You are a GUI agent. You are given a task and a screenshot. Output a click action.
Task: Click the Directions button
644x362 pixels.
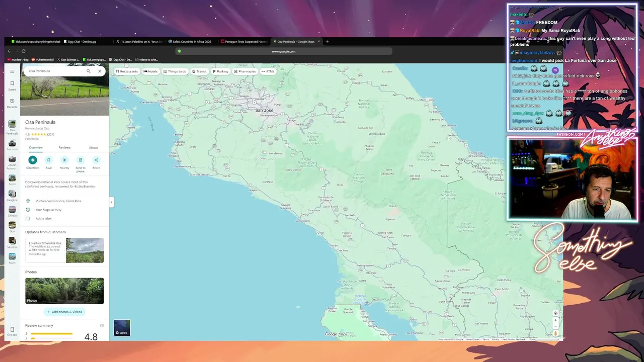[x=33, y=162]
